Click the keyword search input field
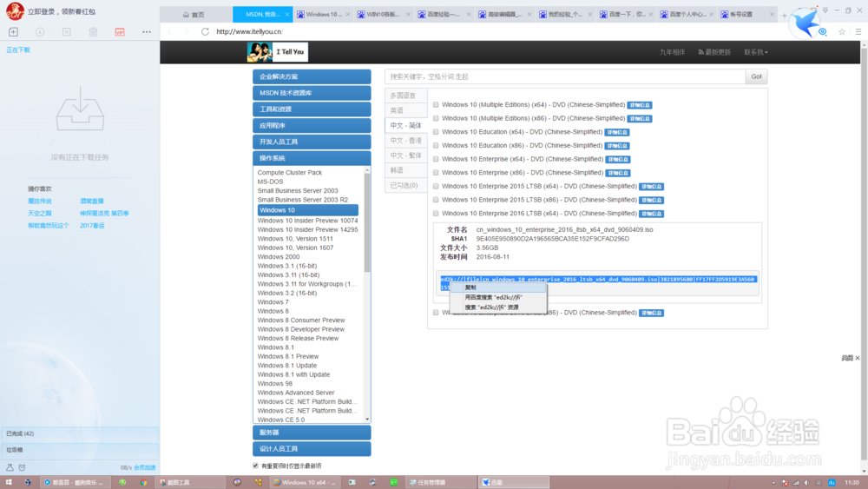868x489 pixels. (565, 76)
